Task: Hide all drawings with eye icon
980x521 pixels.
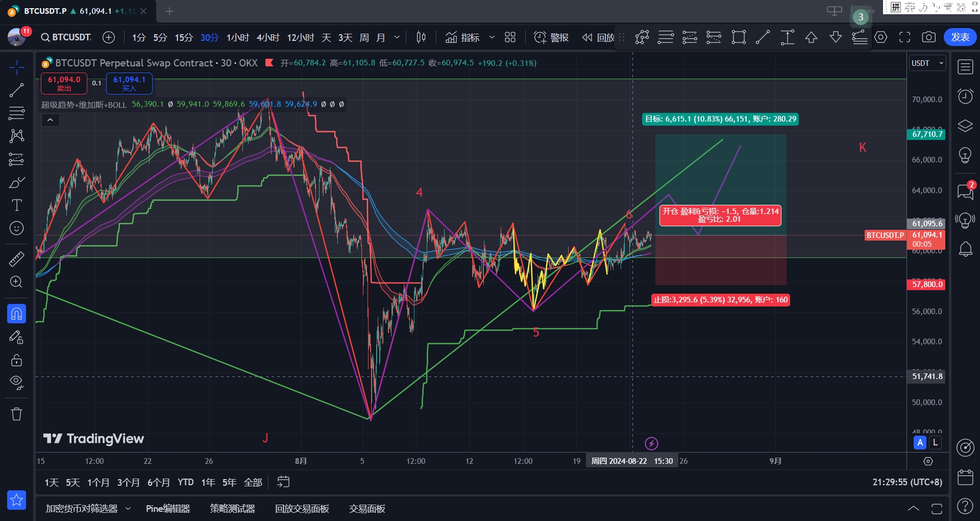Action: pyautogui.click(x=16, y=383)
